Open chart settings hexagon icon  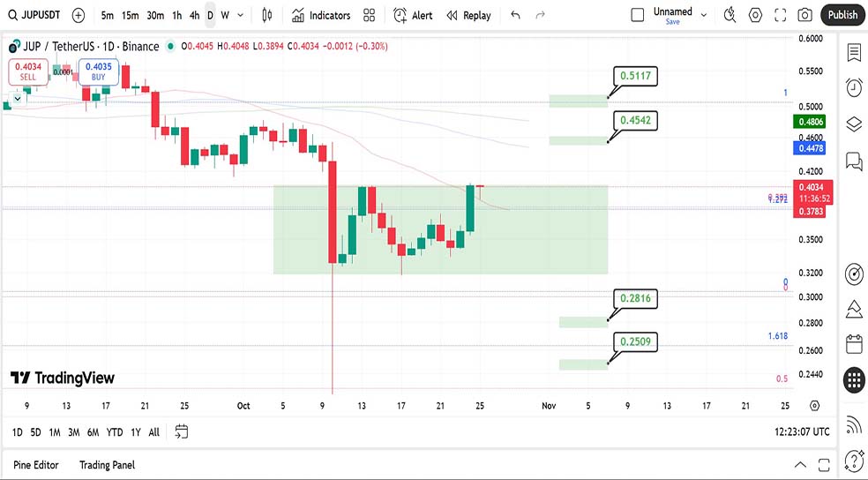point(755,15)
